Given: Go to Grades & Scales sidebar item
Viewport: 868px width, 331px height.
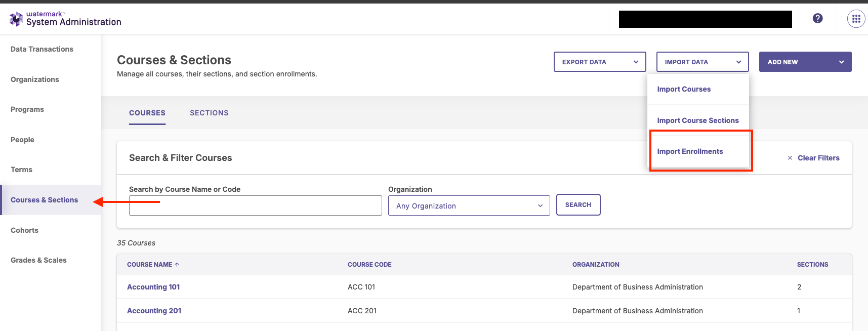Looking at the screenshot, I should coord(38,260).
